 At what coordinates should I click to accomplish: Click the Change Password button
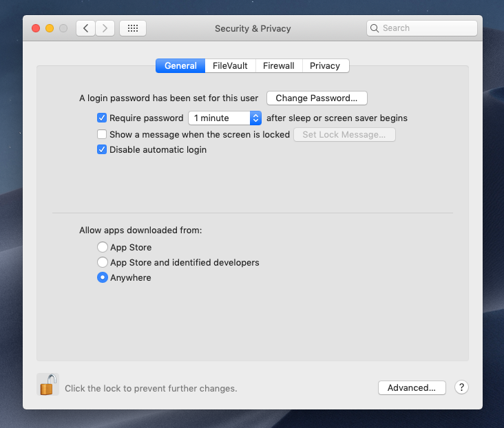click(317, 98)
